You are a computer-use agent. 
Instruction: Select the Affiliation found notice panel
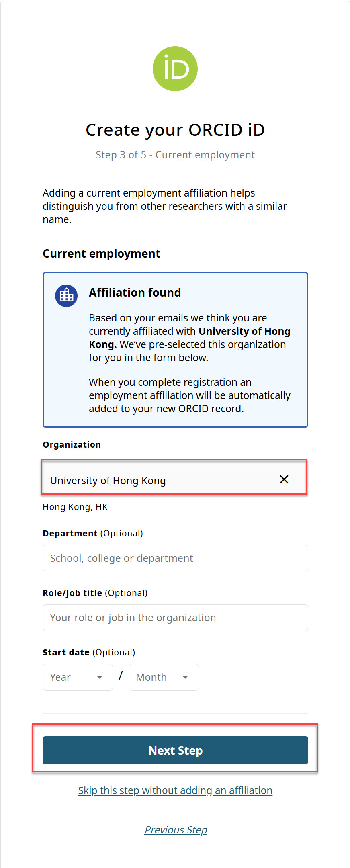coord(175,350)
